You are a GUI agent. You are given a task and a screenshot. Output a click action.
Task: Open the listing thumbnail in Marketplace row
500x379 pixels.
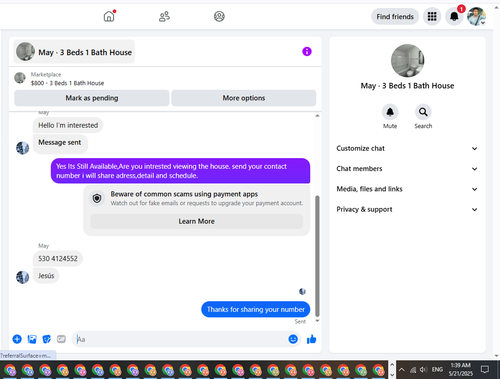[x=20, y=78]
